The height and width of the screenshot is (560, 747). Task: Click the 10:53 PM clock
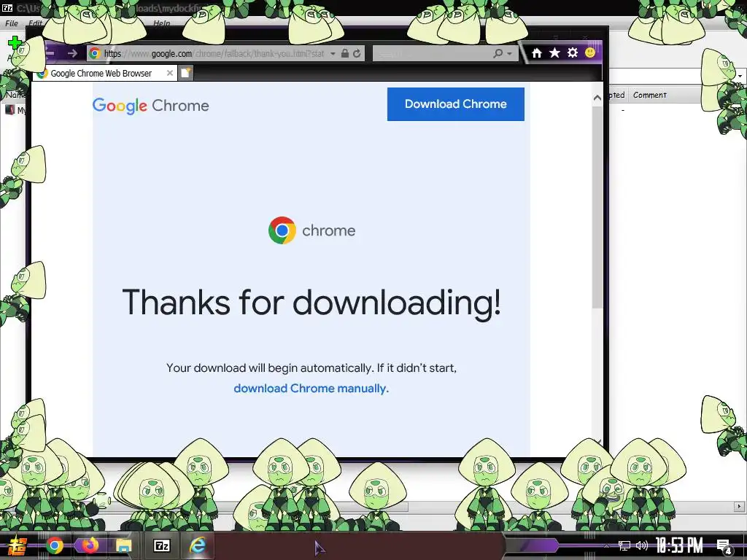tap(679, 545)
